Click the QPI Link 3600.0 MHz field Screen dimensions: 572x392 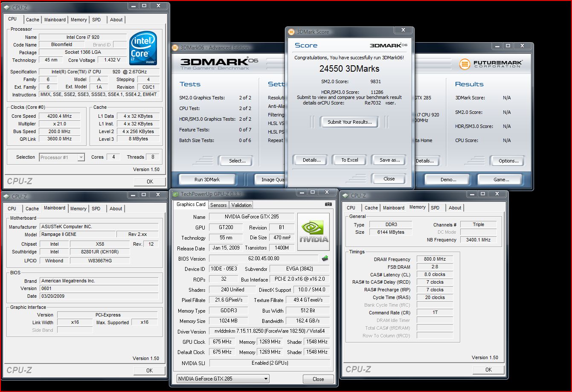coord(60,139)
